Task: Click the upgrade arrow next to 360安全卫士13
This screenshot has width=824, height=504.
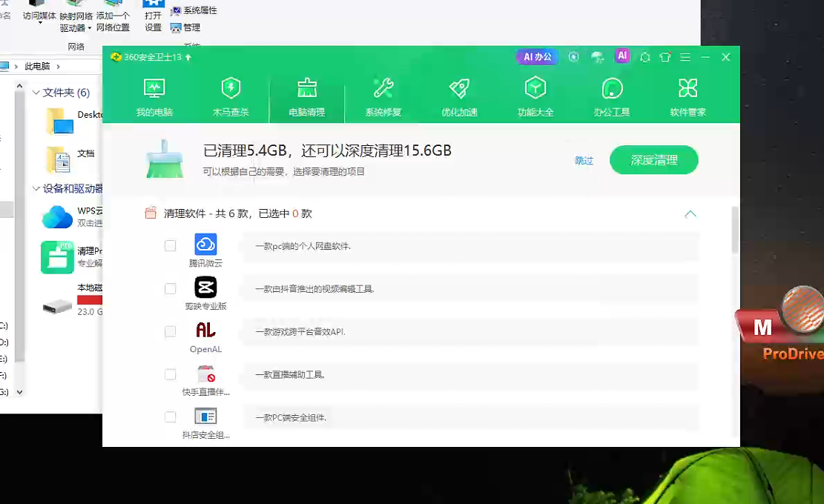Action: point(188,56)
